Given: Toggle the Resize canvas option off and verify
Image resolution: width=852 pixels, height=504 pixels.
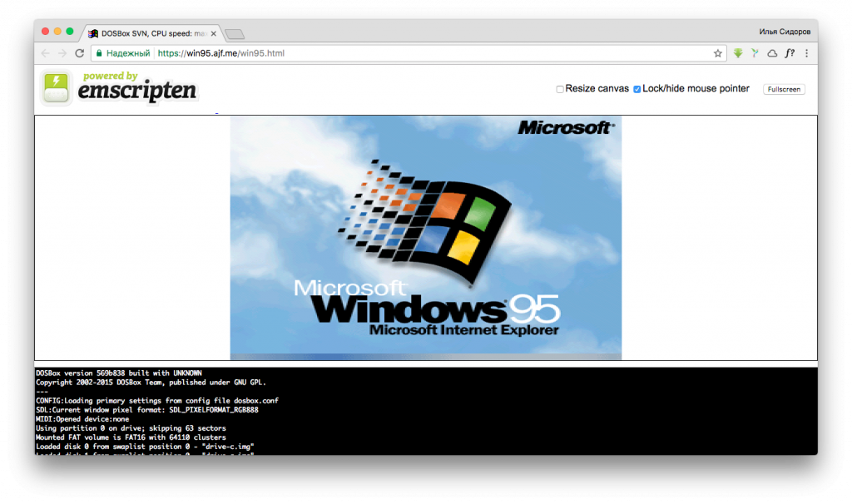Looking at the screenshot, I should click(560, 88).
